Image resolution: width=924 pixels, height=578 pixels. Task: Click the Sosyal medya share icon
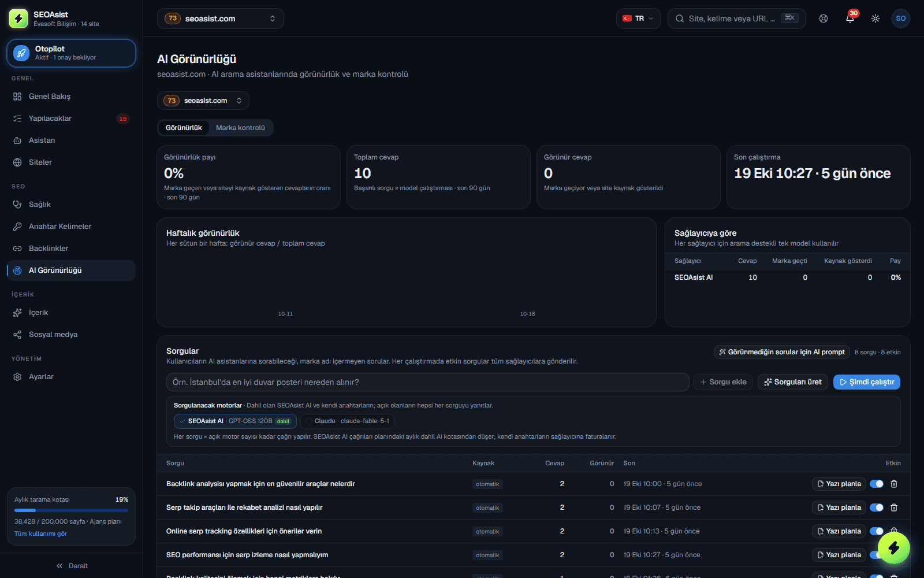click(x=17, y=335)
